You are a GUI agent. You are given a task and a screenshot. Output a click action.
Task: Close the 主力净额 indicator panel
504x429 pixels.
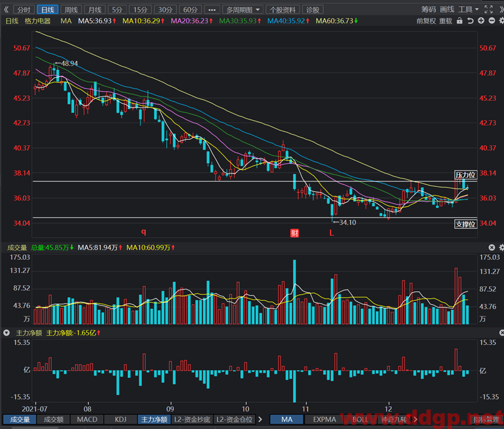[502, 333]
